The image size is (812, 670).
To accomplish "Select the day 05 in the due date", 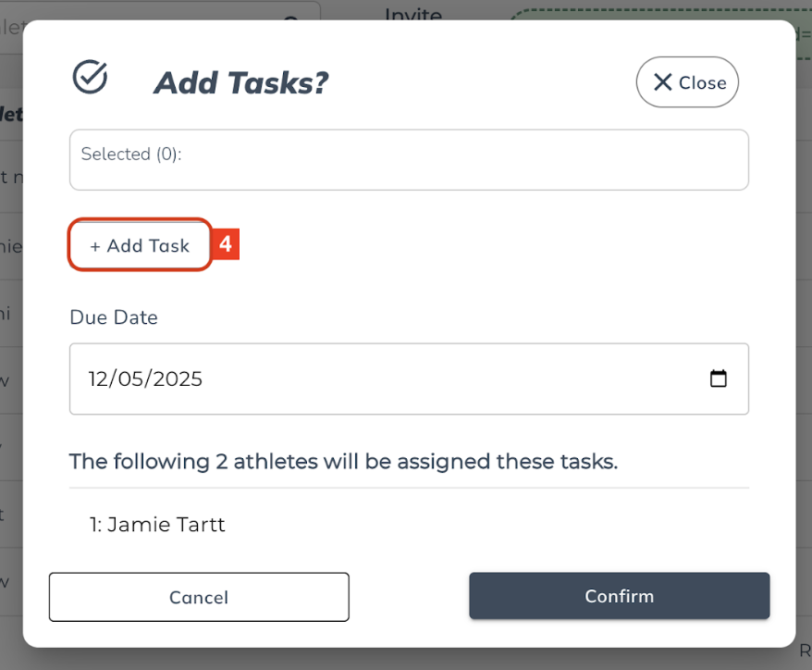I will [130, 378].
